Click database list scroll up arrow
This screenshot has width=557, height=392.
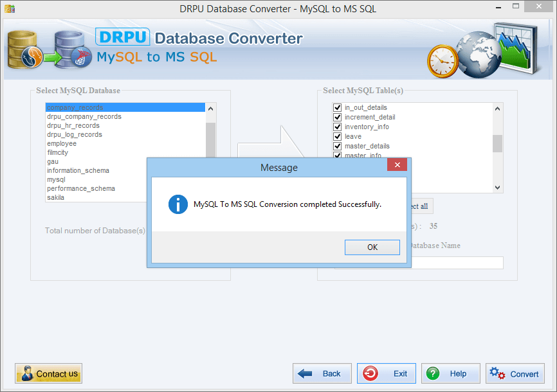[x=211, y=109]
